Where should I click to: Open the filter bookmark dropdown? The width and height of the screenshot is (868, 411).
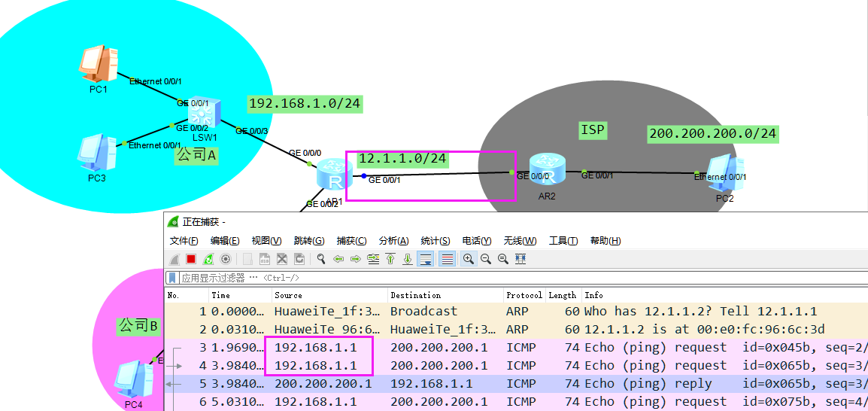pos(172,278)
